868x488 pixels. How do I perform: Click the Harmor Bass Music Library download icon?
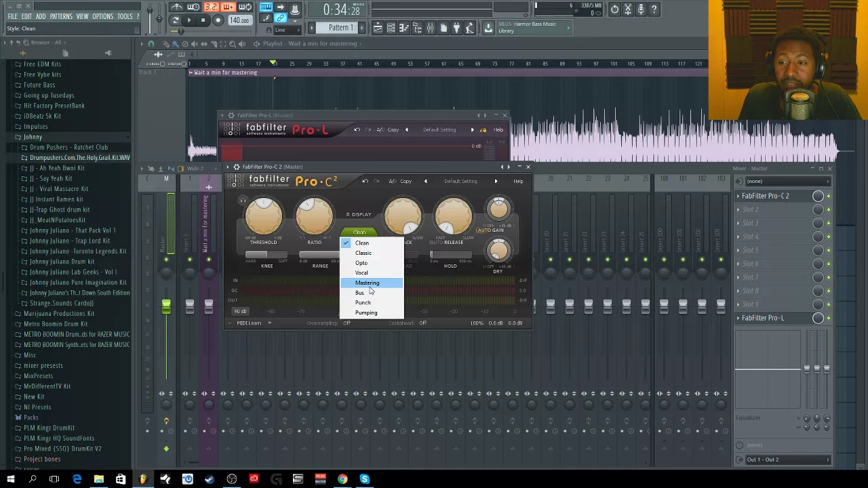[488, 28]
